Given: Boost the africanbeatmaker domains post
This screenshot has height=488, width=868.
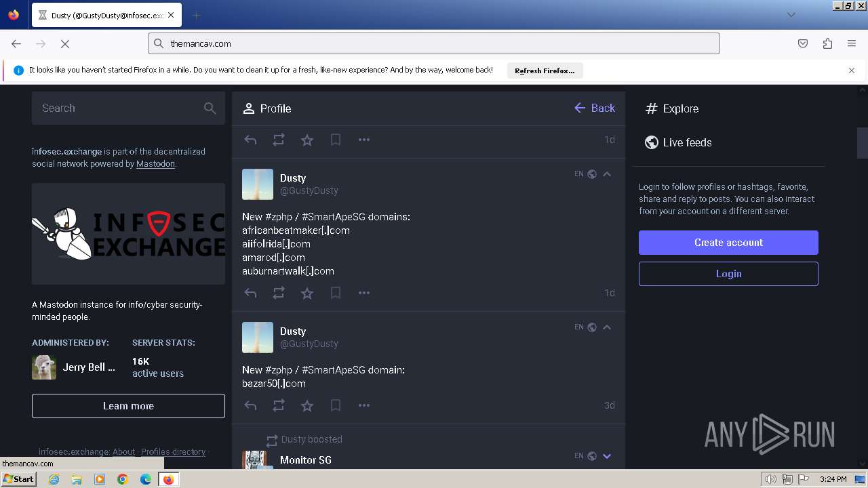Looking at the screenshot, I should coord(279,293).
